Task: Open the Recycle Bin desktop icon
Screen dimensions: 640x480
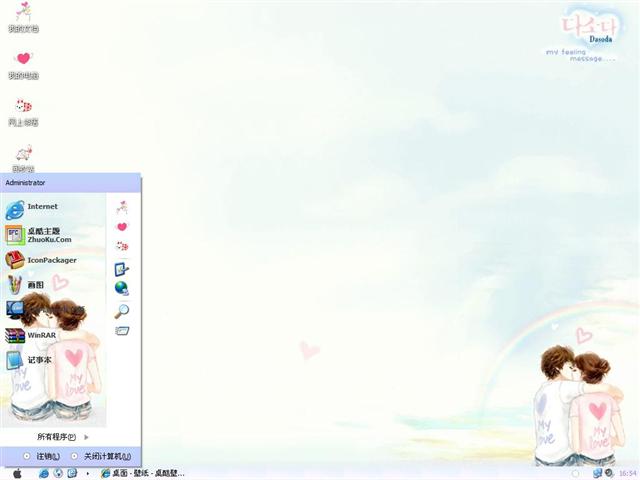Action: pos(23,158)
